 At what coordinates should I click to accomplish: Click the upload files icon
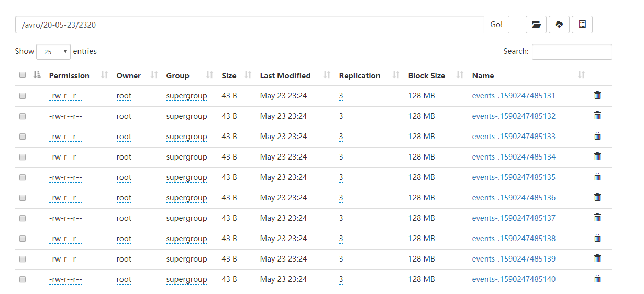coord(559,25)
